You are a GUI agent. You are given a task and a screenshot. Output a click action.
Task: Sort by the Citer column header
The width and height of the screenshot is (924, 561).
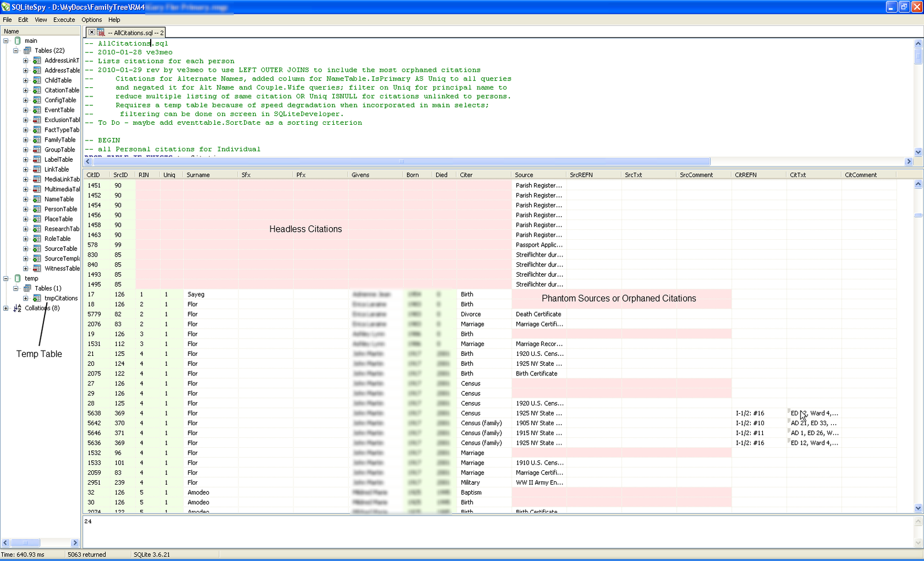point(484,174)
